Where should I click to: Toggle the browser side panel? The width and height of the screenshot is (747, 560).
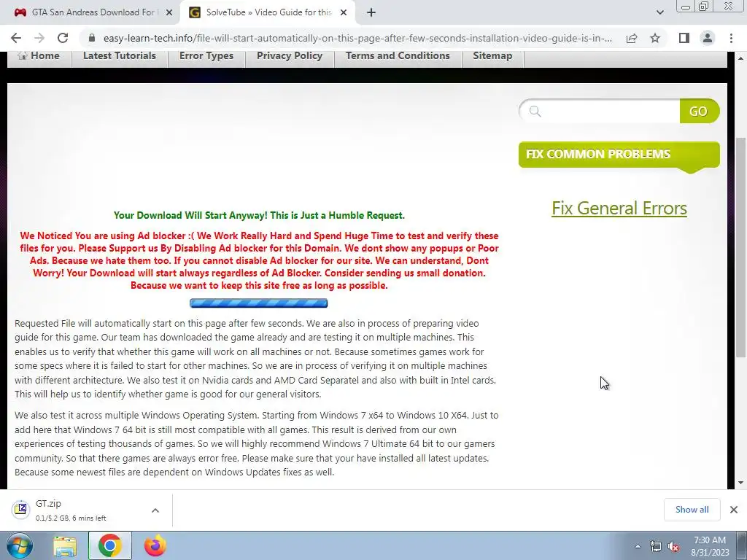pyautogui.click(x=684, y=38)
